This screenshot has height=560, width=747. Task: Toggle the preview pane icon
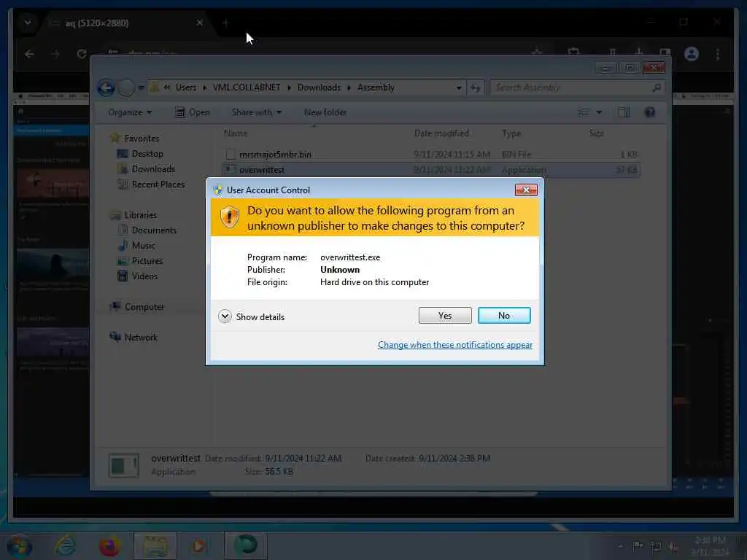pos(624,112)
